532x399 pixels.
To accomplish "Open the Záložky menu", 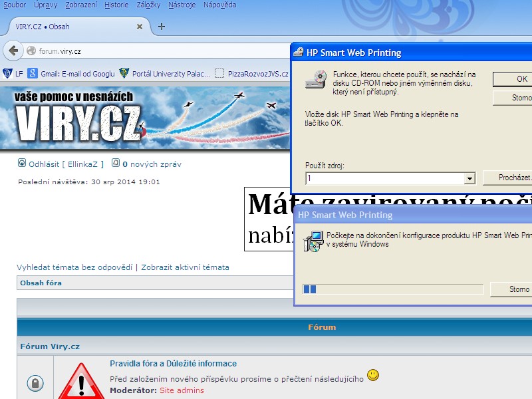I will [149, 5].
